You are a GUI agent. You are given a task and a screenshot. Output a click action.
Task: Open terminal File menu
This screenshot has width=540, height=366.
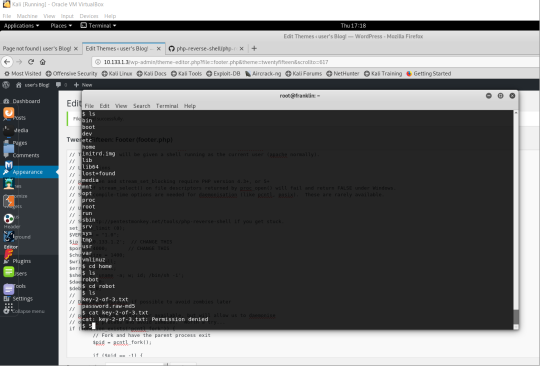[x=89, y=106]
